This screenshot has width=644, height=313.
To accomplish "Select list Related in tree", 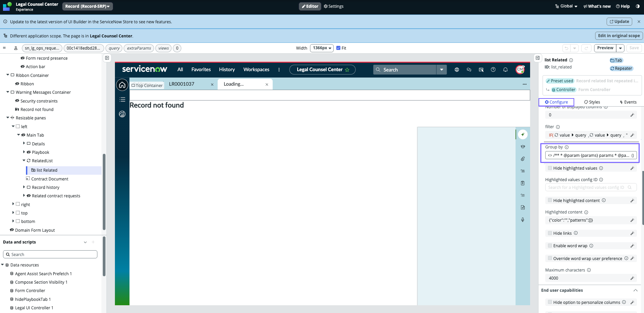I will pyautogui.click(x=64, y=170).
